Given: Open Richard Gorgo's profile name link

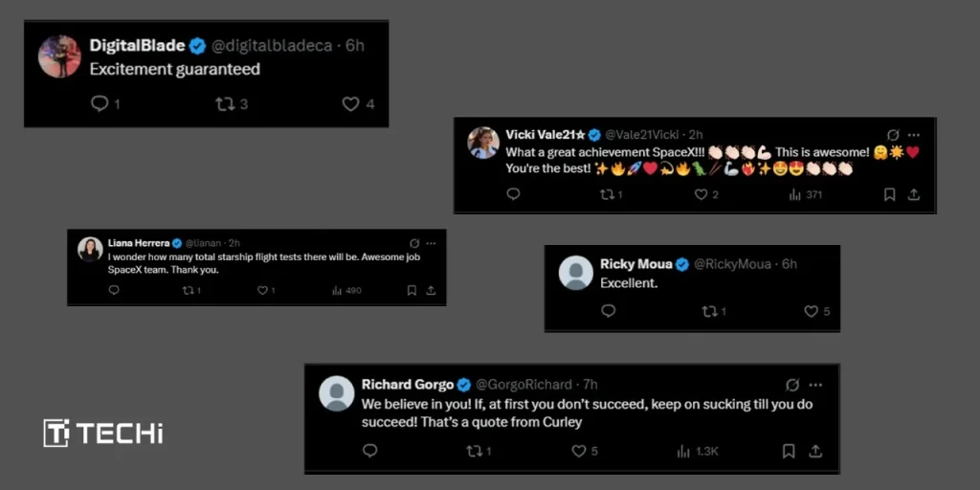Looking at the screenshot, I should pyautogui.click(x=407, y=385).
